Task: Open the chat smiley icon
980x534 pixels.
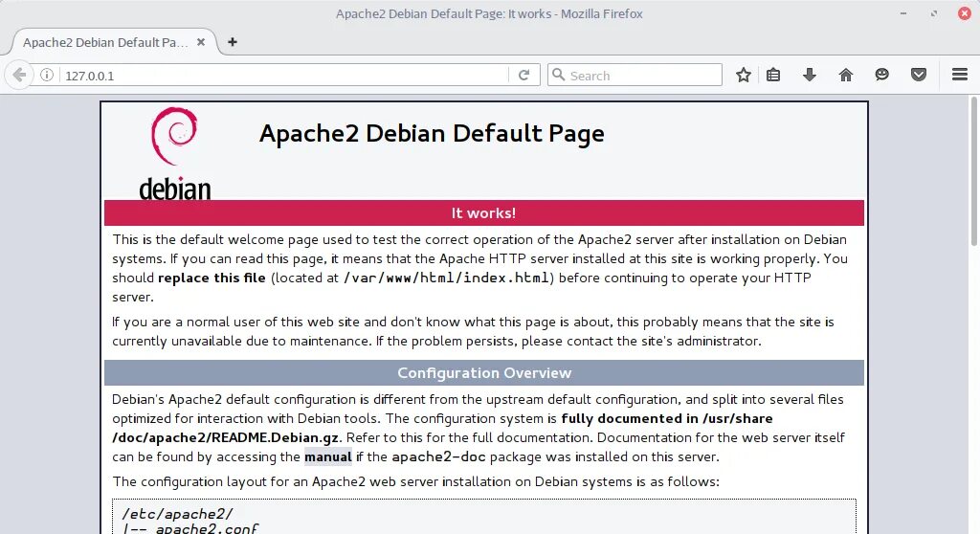Action: 881,75
